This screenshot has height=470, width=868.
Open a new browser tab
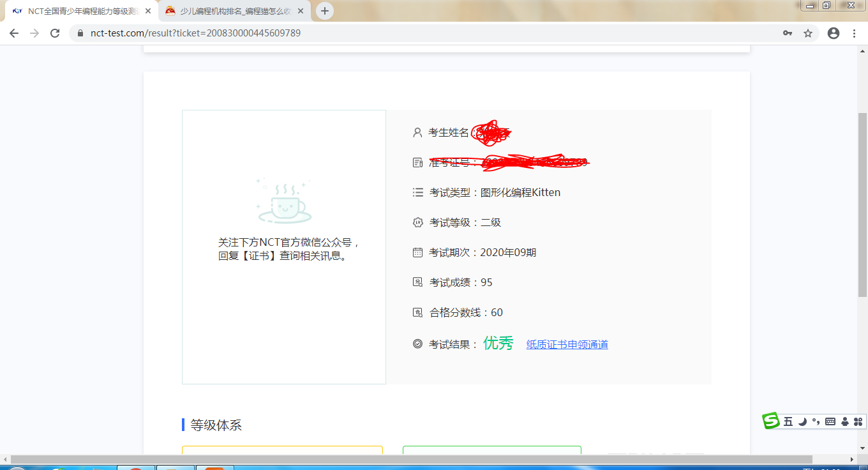pyautogui.click(x=325, y=11)
